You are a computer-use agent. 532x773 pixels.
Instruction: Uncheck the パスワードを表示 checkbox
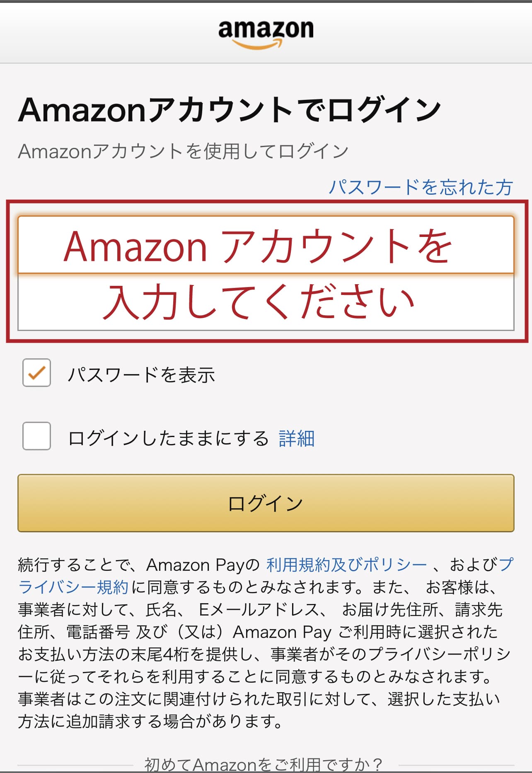(36, 373)
